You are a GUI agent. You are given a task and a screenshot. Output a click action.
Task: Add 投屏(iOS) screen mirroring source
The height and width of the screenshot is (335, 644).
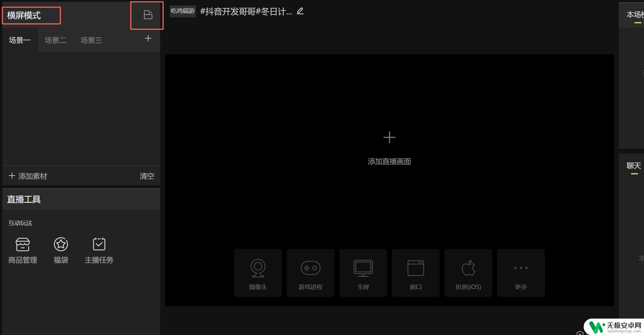(468, 273)
